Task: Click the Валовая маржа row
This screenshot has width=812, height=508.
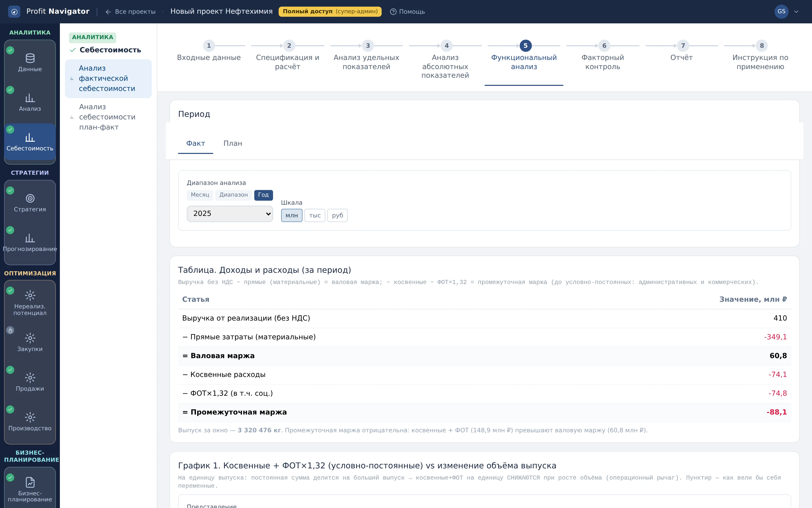Action: 484,356
